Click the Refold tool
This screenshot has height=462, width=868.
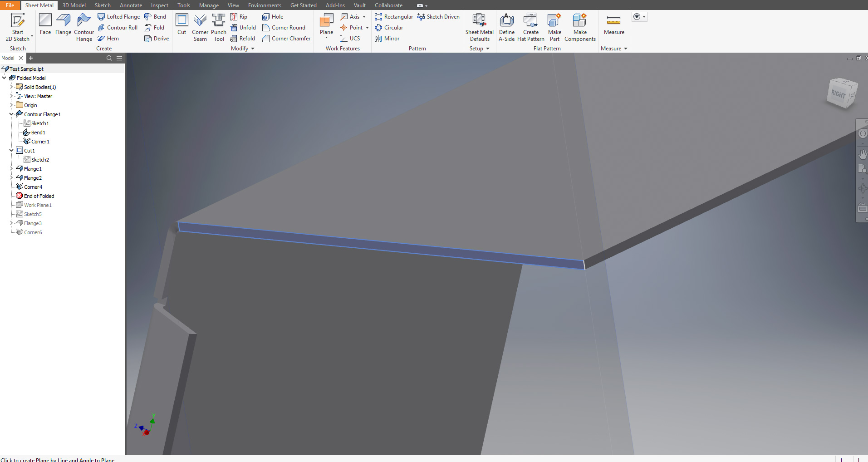[x=243, y=39]
